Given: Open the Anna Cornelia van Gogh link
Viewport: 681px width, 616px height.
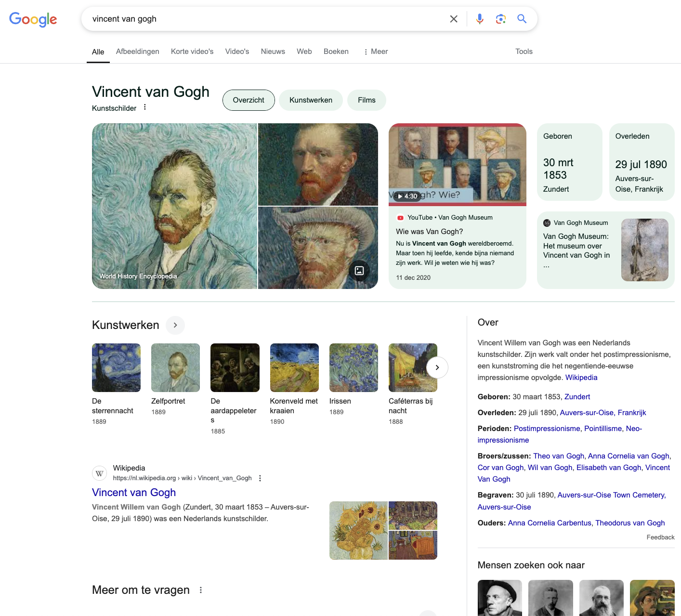Looking at the screenshot, I should pos(629,456).
